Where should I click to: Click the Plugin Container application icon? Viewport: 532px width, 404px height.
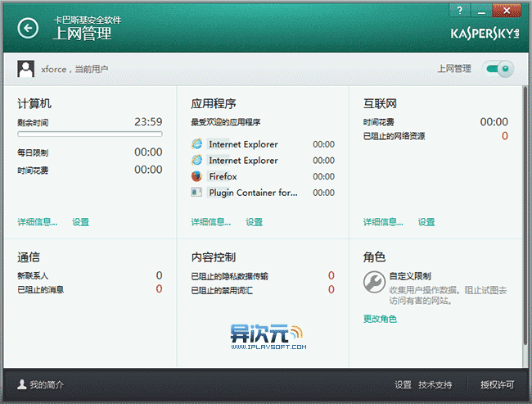[x=196, y=193]
